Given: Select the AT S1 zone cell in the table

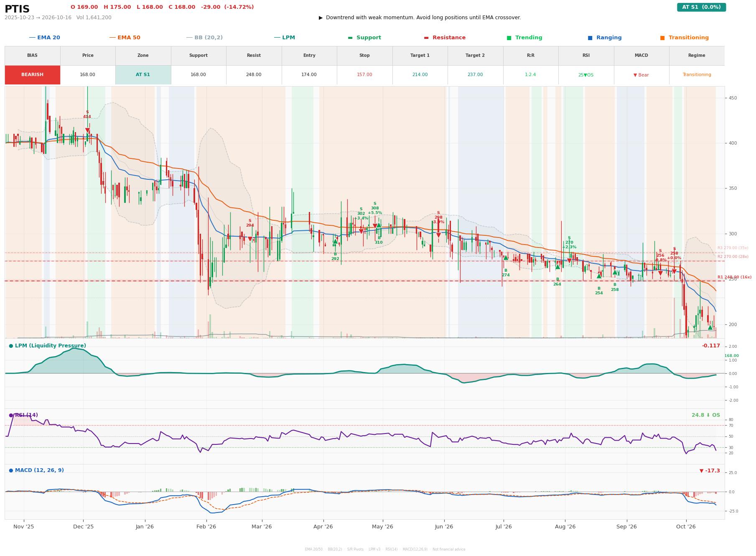Looking at the screenshot, I should click(x=143, y=75).
